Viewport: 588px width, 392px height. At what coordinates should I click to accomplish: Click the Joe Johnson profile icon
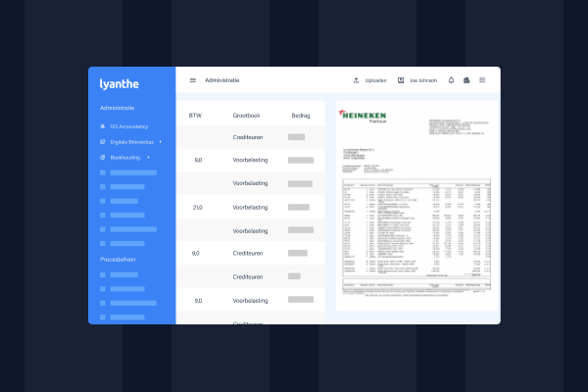[x=401, y=80]
